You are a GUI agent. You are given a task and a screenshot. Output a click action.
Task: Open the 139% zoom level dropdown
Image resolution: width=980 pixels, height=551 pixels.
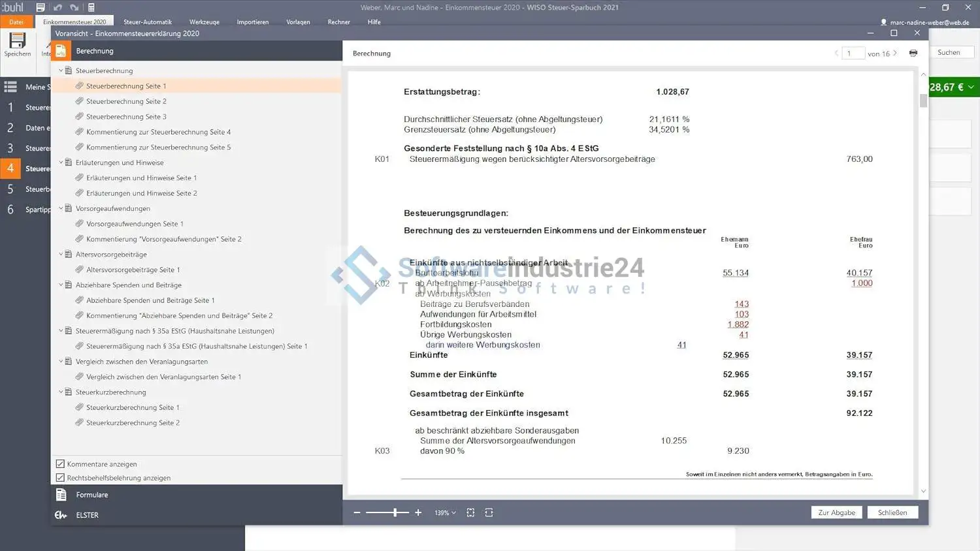pos(446,513)
